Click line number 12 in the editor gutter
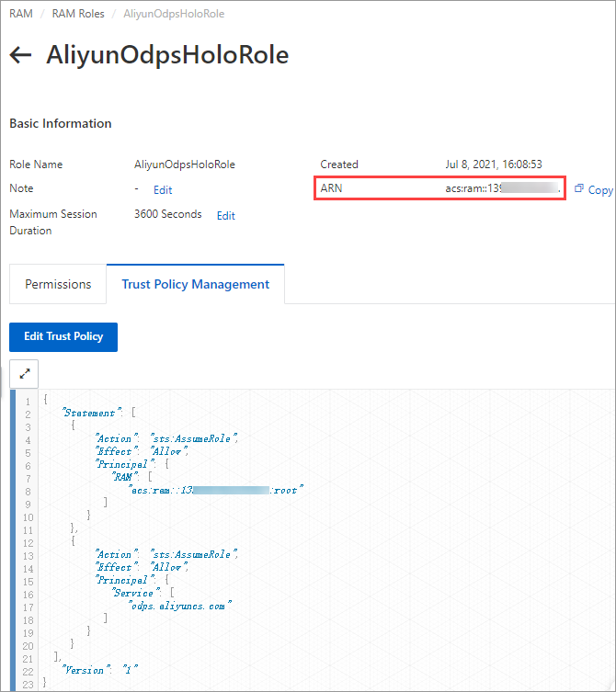616x692 pixels. 28,543
